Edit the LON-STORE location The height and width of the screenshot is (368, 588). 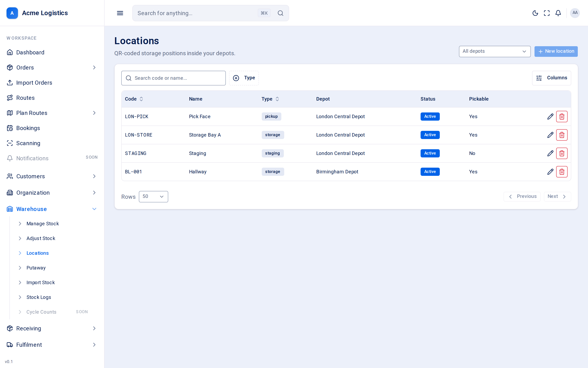click(x=550, y=135)
